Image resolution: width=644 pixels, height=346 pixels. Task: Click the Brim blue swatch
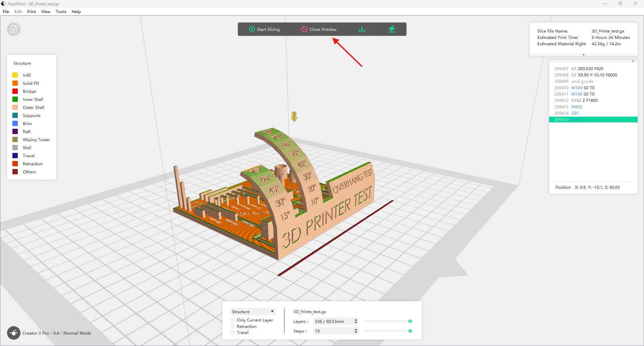[x=15, y=123]
